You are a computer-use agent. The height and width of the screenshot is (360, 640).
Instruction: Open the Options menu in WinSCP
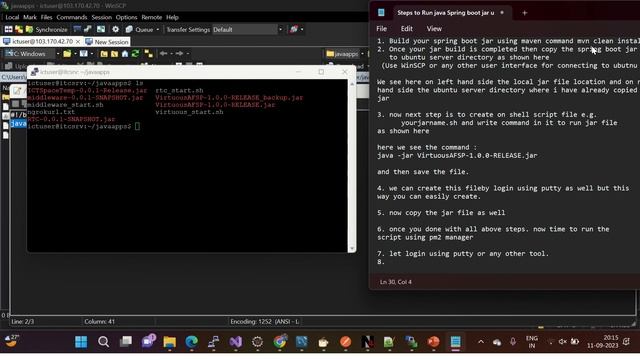coord(126,17)
